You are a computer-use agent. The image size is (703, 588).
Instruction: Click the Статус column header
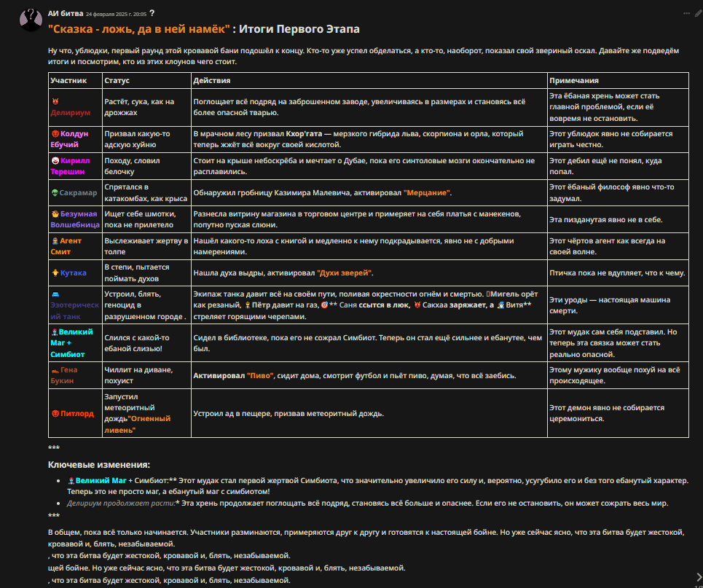(x=117, y=81)
